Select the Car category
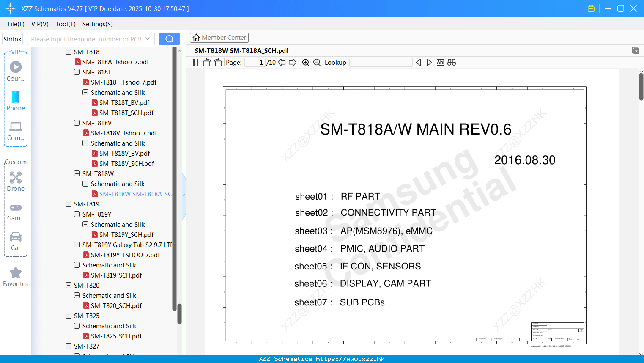Image resolution: width=644 pixels, height=363 pixels. (x=16, y=241)
